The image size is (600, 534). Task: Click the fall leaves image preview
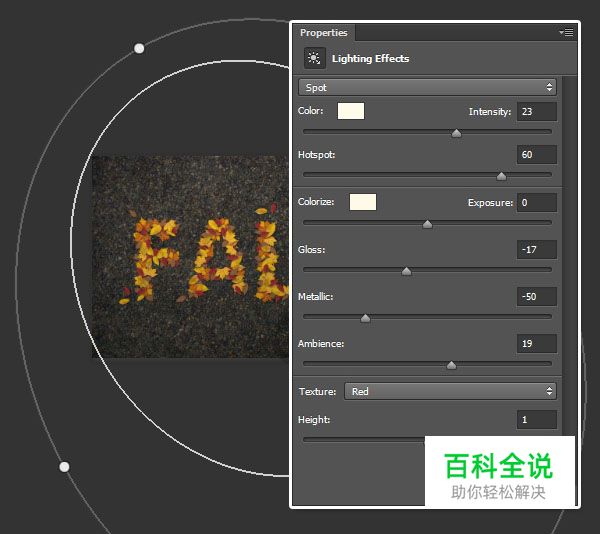(190, 256)
